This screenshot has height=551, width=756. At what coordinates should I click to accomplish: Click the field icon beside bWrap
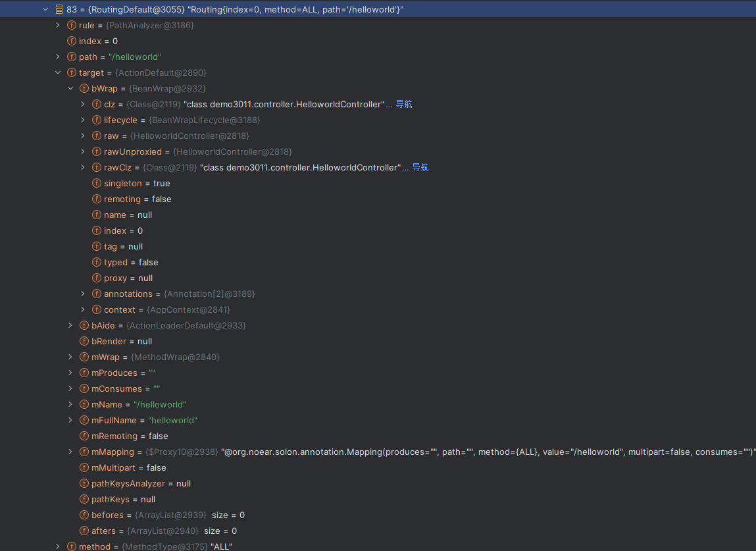(84, 88)
